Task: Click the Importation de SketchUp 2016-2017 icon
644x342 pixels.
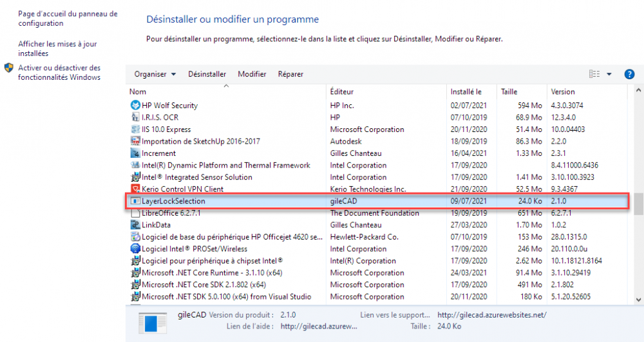Action: (135, 141)
